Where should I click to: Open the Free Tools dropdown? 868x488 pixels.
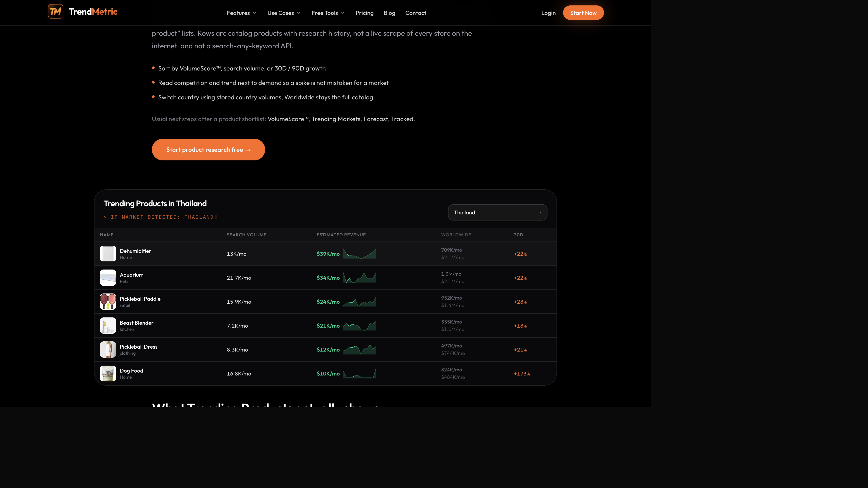(328, 13)
